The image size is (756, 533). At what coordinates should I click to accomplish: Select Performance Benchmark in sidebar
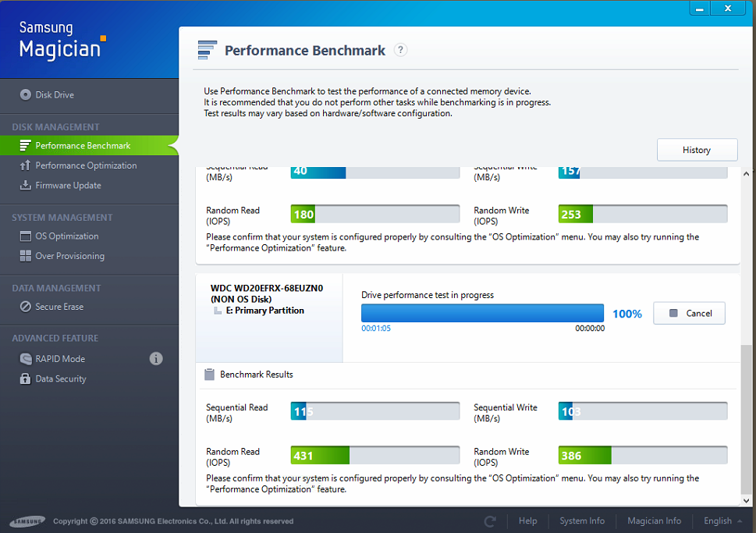[x=89, y=146]
